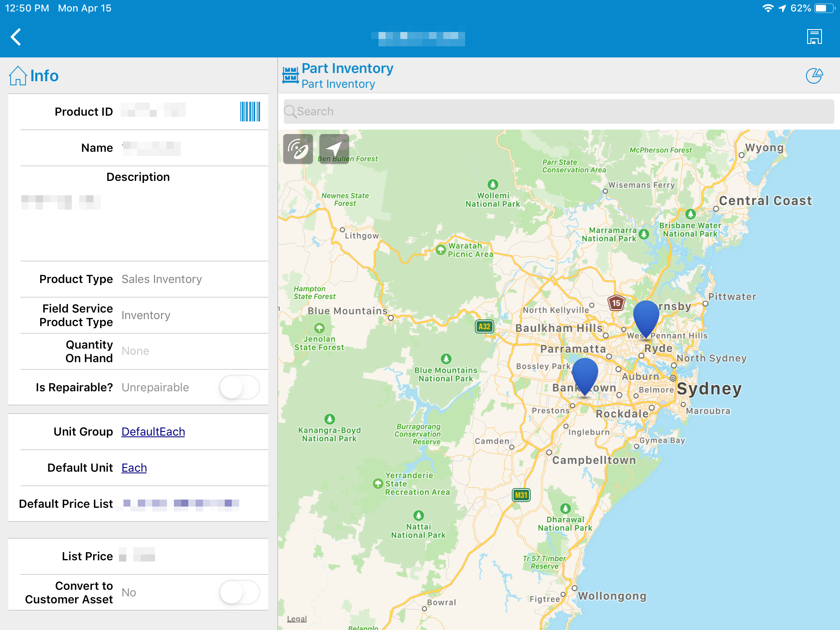
Task: Tap the Part Inventory shelf icon
Action: [x=290, y=75]
